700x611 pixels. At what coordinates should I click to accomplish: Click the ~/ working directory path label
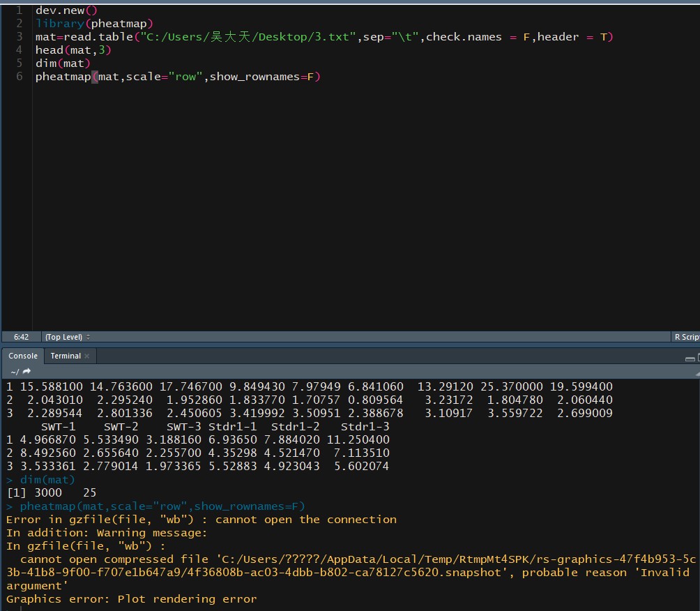pyautogui.click(x=13, y=372)
